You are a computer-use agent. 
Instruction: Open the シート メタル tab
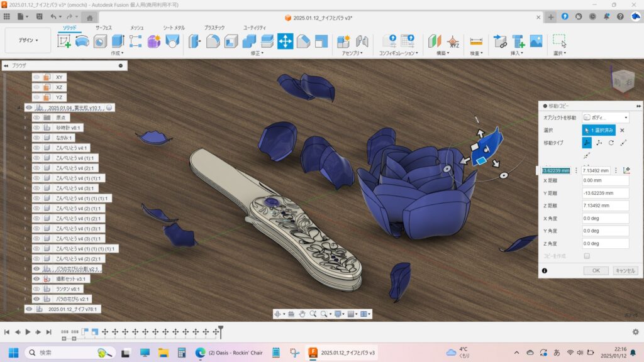click(174, 28)
